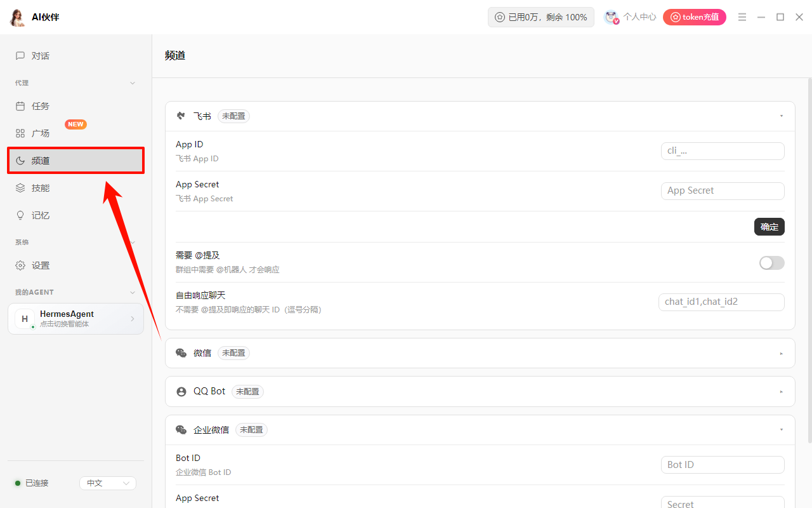Image resolution: width=812 pixels, height=508 pixels.
Task: Click the 未配置 badge next to 企业微信
Action: pos(251,430)
